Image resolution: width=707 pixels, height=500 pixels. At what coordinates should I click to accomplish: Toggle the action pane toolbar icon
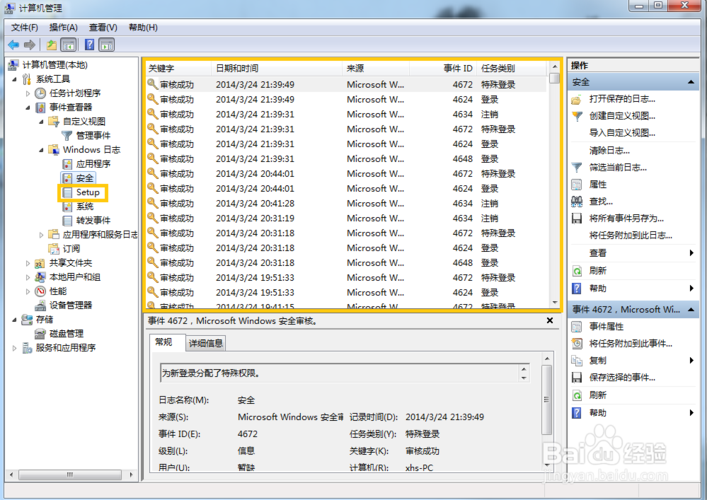coord(107,45)
